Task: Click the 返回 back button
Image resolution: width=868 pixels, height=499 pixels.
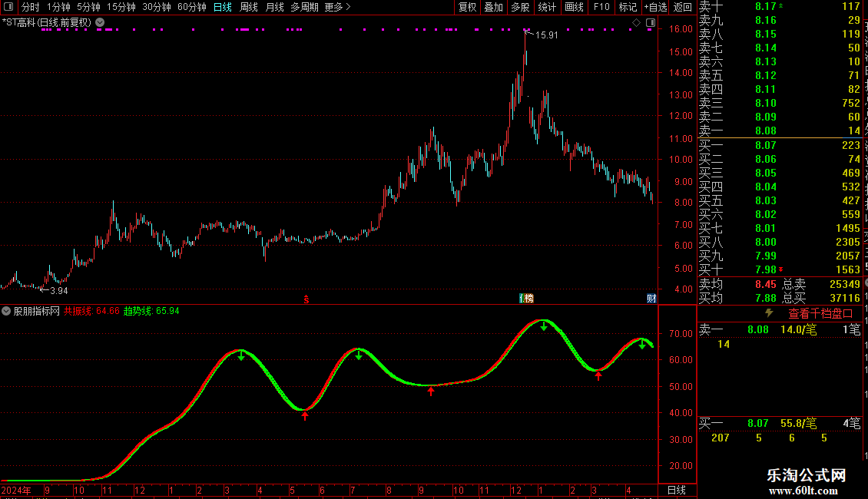Action: (x=683, y=7)
